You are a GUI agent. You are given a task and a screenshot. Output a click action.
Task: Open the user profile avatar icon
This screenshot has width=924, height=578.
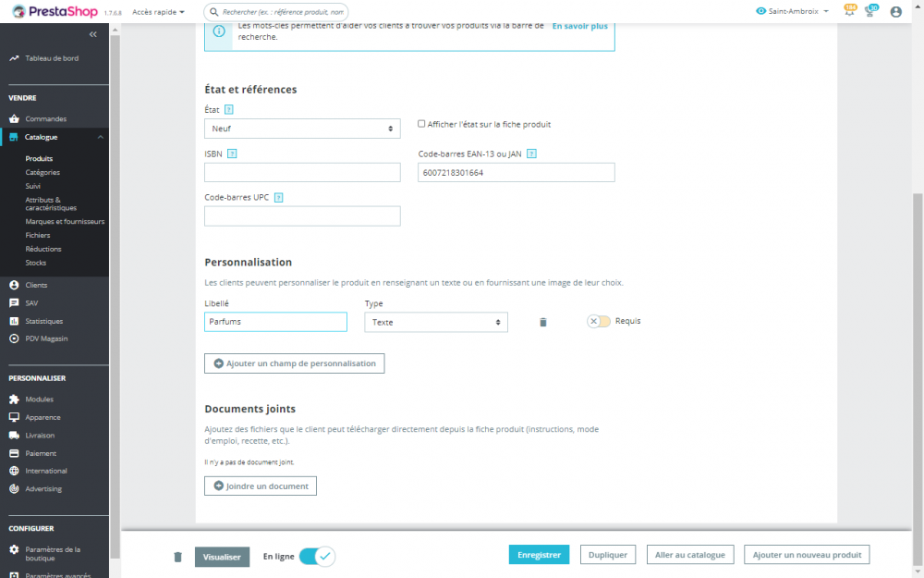pos(895,12)
